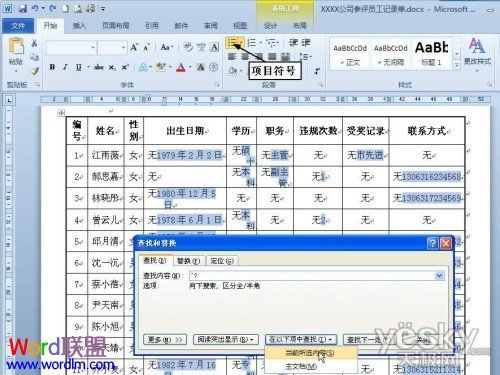Click the Format Painter brush icon
This screenshot has height=375, width=500.
point(34,71)
